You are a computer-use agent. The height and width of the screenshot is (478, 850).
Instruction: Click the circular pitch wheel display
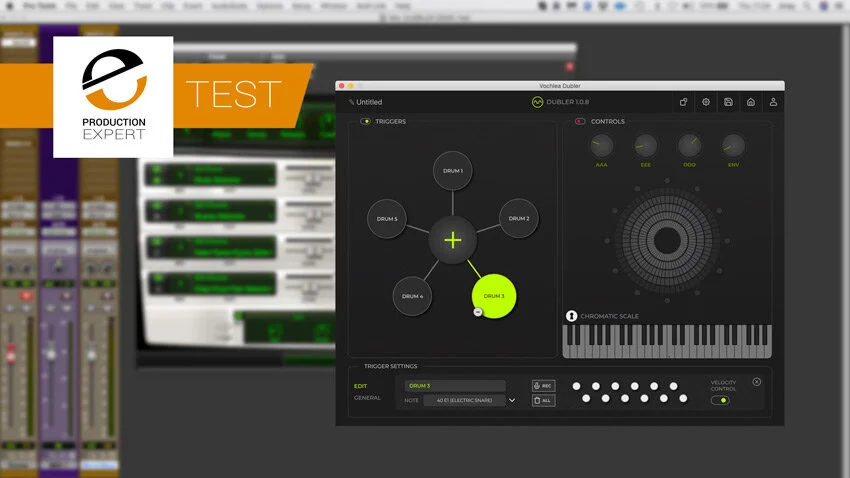(667, 241)
